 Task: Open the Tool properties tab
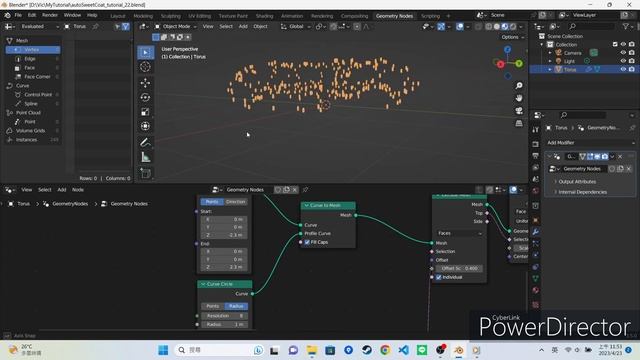click(x=536, y=130)
